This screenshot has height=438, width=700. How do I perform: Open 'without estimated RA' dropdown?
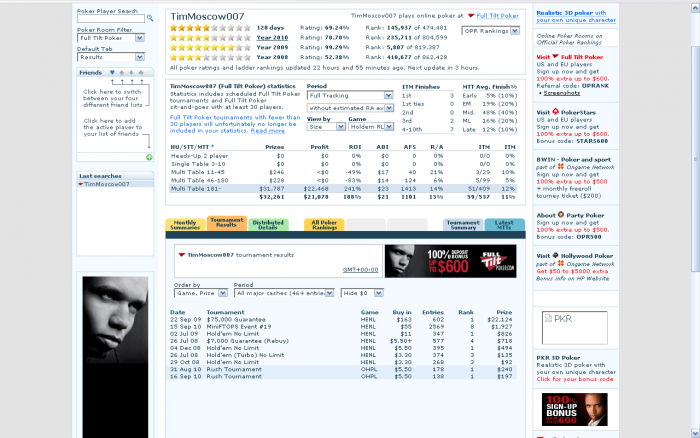(x=350, y=108)
